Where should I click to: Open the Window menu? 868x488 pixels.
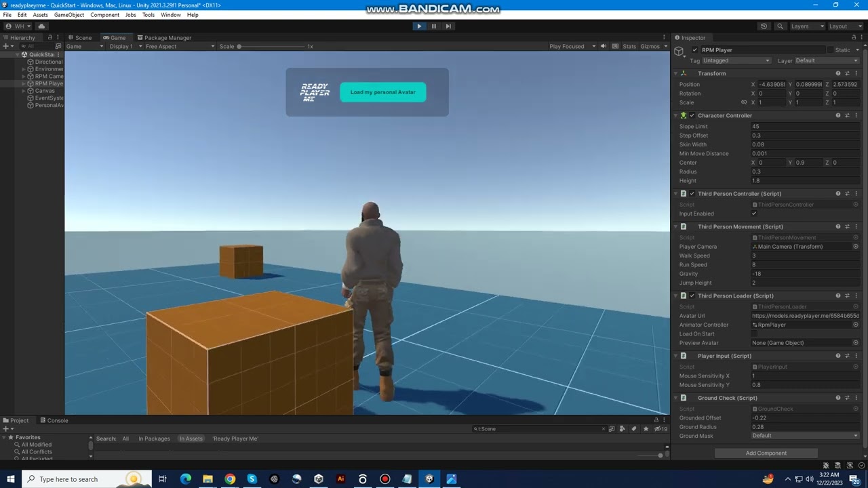171,15
